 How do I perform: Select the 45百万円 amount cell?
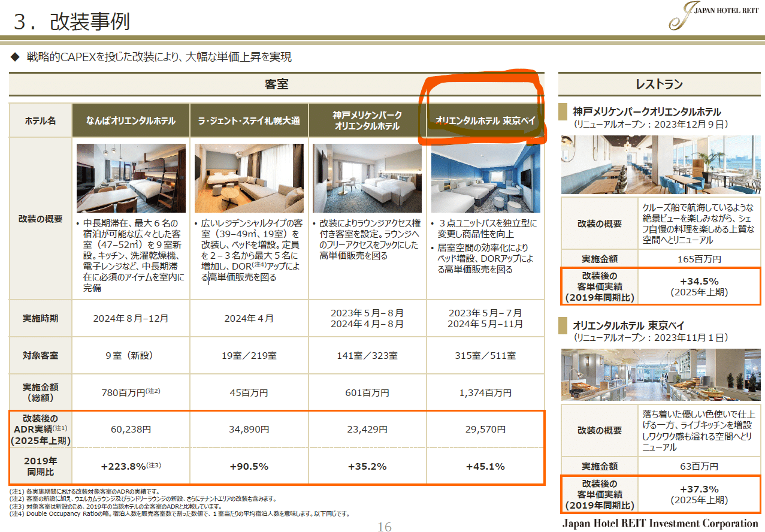(249, 393)
